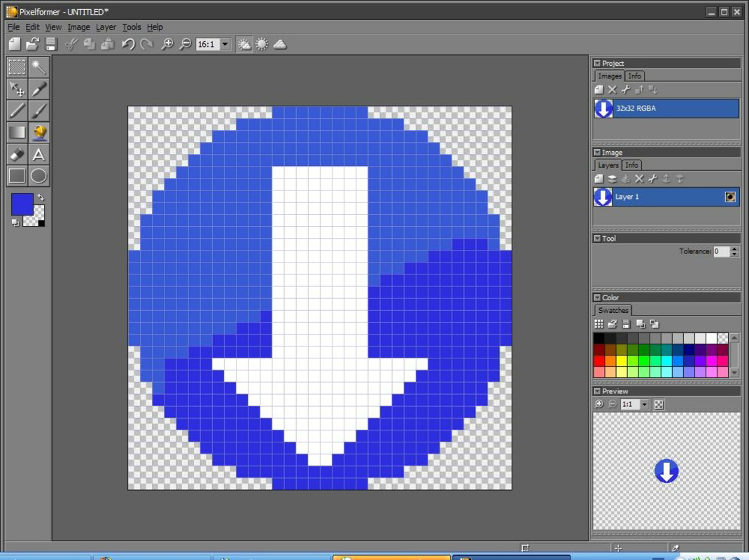This screenshot has height=560, width=749.
Task: Click the Zoom In magnifier in the toolbar
Action: tap(167, 44)
